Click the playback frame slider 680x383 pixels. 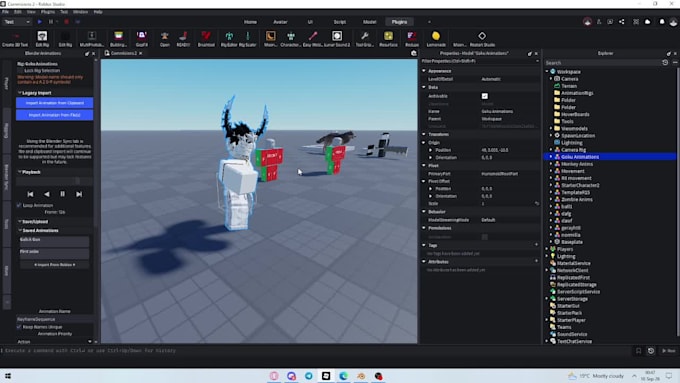coord(55,181)
